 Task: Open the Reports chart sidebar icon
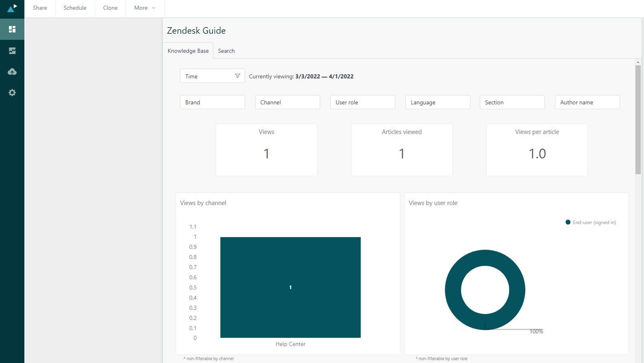tap(12, 51)
